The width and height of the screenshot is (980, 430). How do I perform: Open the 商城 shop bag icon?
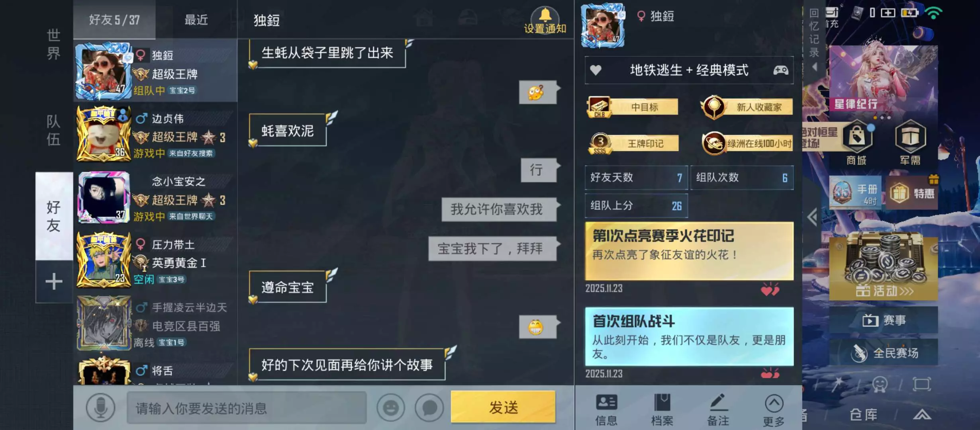[857, 137]
